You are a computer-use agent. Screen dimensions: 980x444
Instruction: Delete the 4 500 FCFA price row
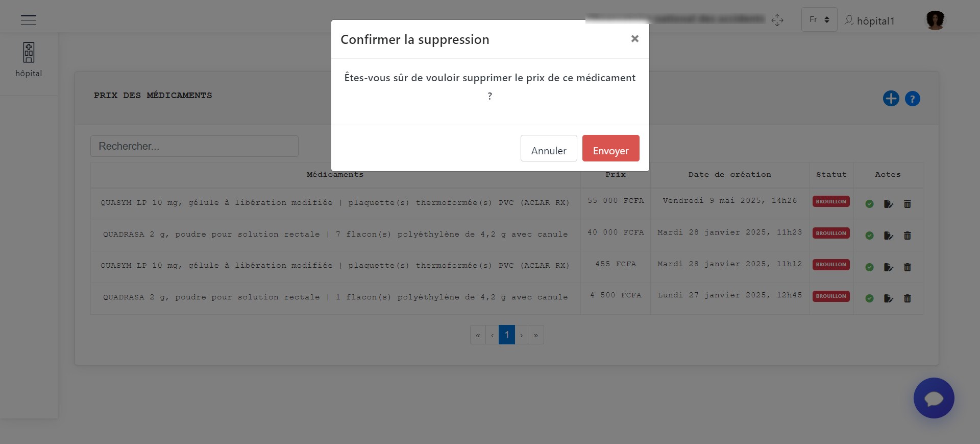coord(908,298)
